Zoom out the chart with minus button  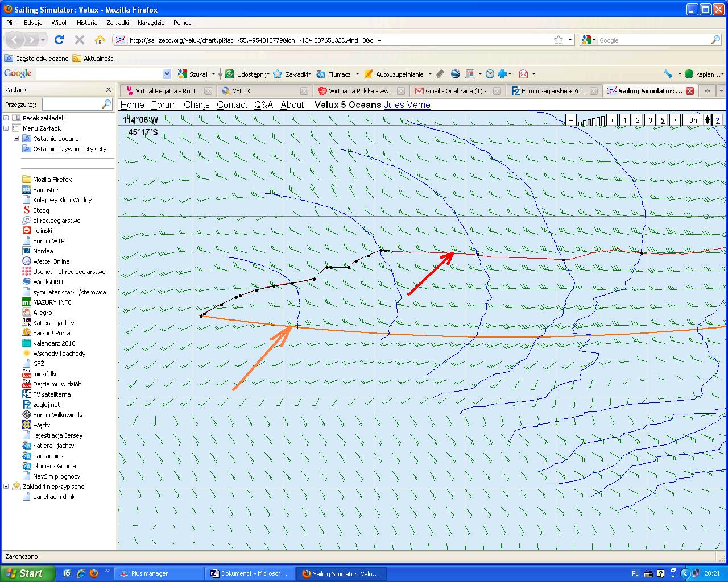click(571, 120)
